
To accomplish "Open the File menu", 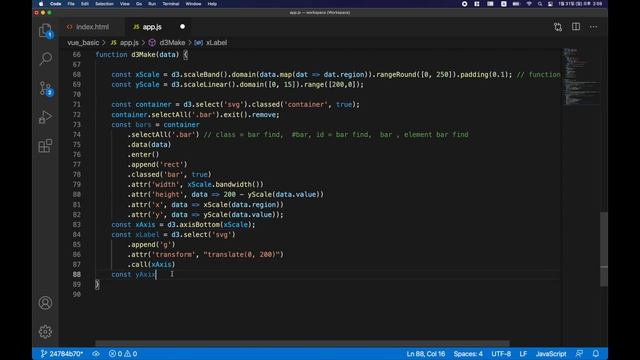I will (x=71, y=4).
